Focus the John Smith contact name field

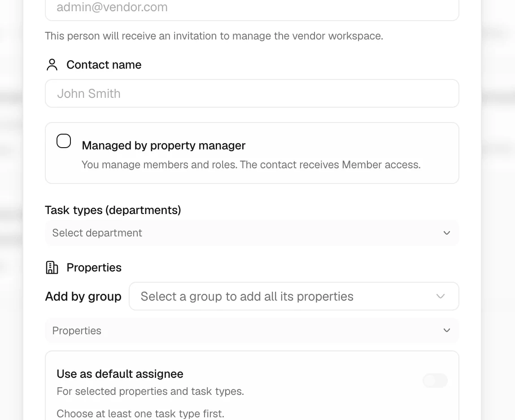[252, 93]
